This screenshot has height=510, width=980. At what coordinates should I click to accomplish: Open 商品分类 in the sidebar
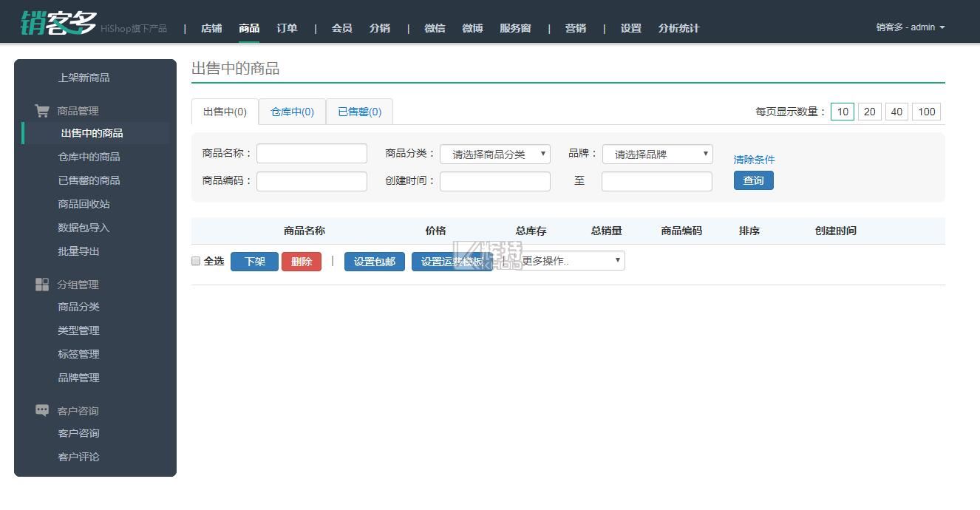tap(78, 307)
